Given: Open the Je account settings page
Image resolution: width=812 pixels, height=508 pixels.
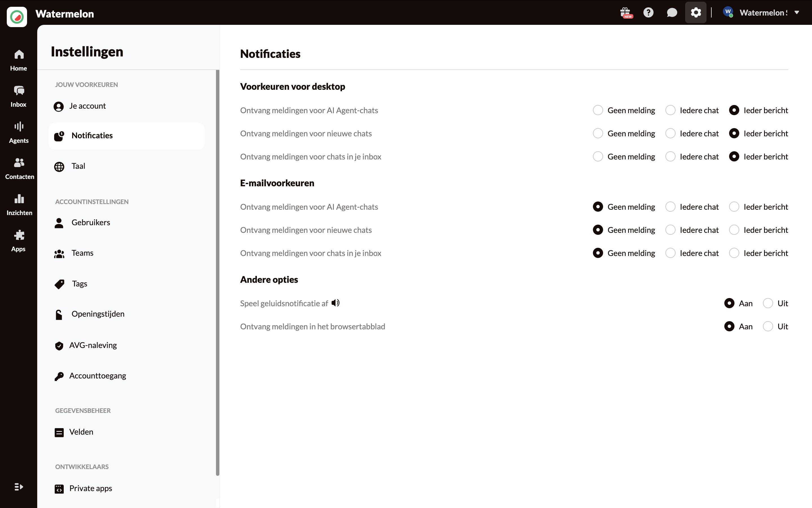Looking at the screenshot, I should (127, 106).
